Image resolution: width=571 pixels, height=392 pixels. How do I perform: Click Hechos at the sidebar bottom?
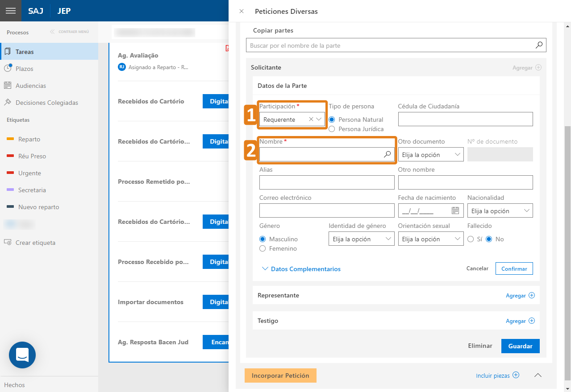(15, 385)
